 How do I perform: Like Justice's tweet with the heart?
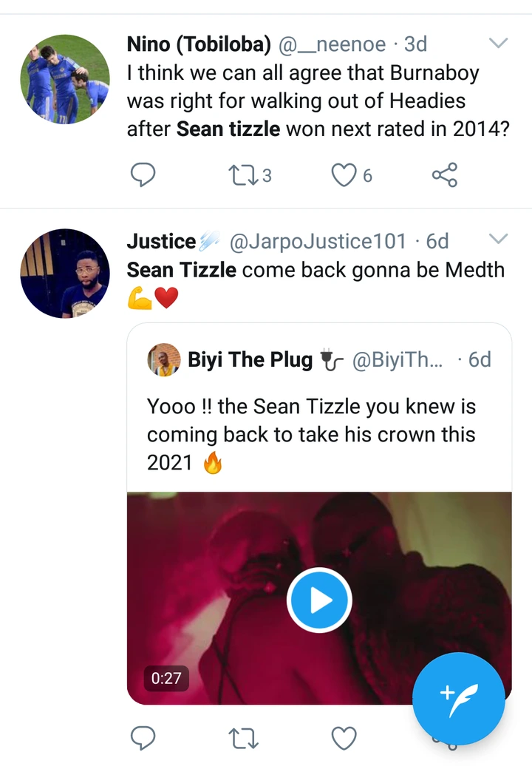click(344, 738)
